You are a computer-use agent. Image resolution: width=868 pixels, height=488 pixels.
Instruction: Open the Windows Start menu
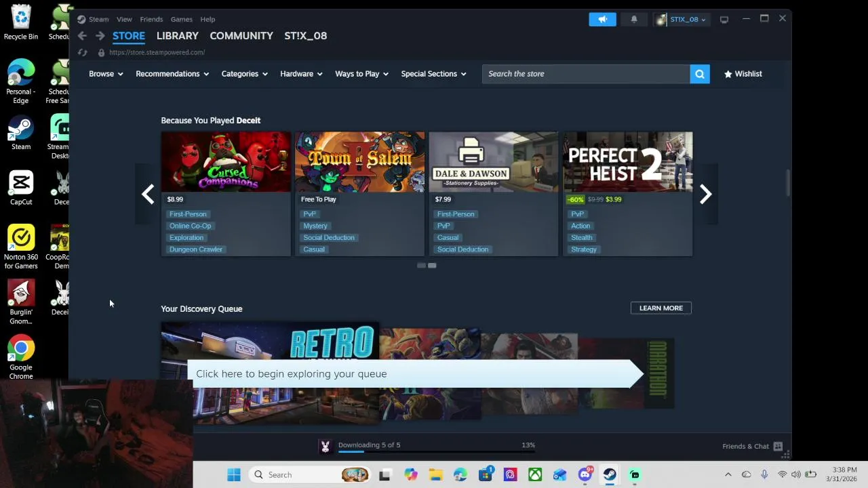(x=234, y=474)
